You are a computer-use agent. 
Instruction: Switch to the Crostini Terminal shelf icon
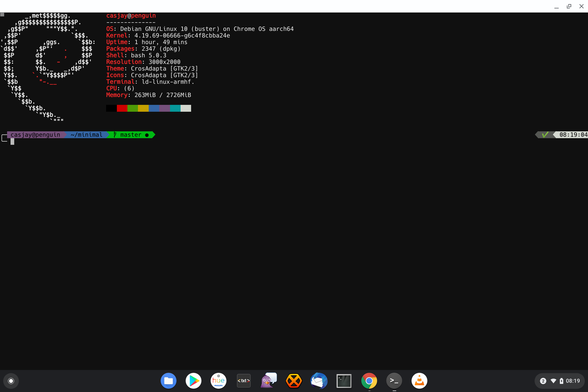(394, 381)
